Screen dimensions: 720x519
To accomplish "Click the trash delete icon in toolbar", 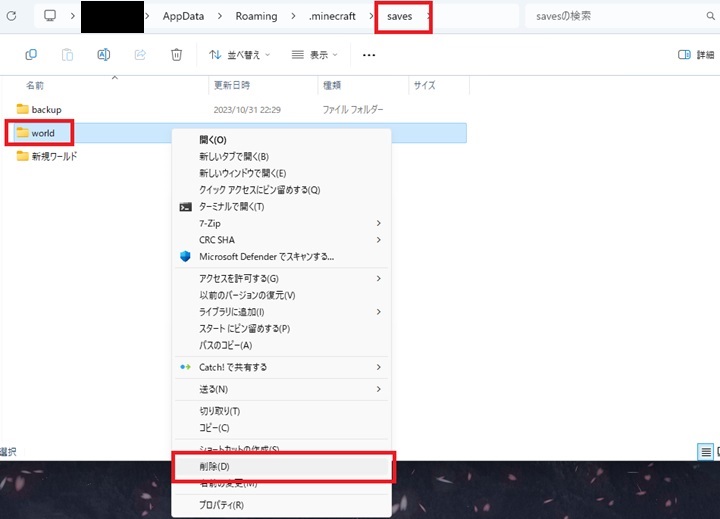I will pos(176,55).
